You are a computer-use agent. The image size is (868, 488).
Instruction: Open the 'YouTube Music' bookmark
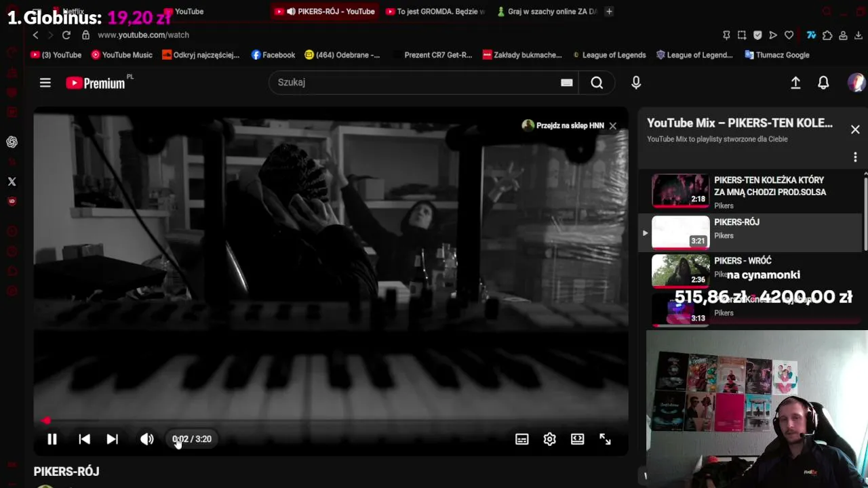click(x=122, y=55)
